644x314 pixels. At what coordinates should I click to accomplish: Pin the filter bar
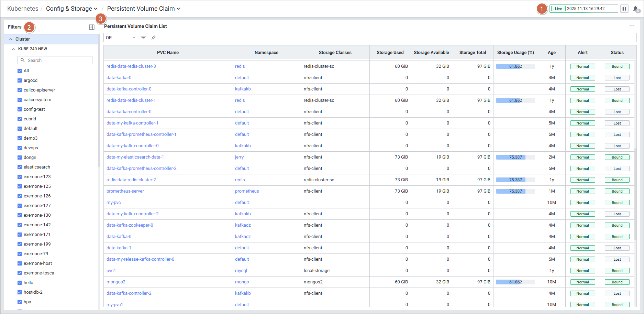pos(154,37)
